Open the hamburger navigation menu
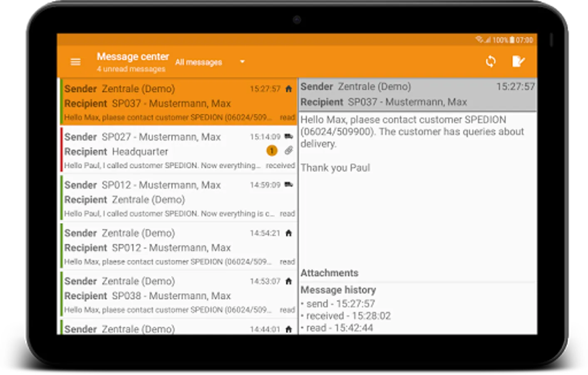 (75, 62)
